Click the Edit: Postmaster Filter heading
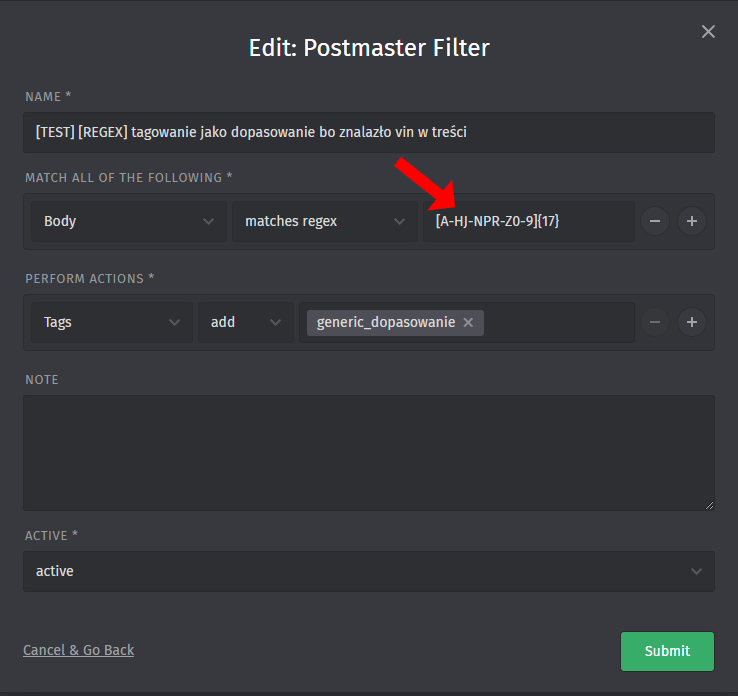The image size is (738, 696). pos(368,48)
